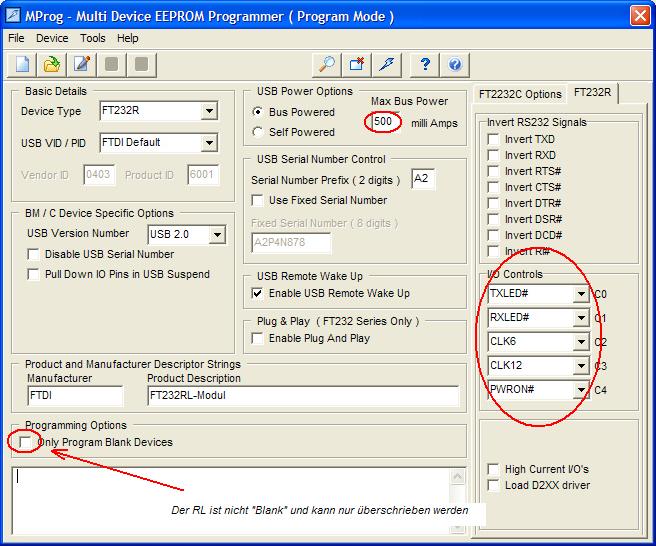Click the Edit template toolbar icon

click(82, 65)
